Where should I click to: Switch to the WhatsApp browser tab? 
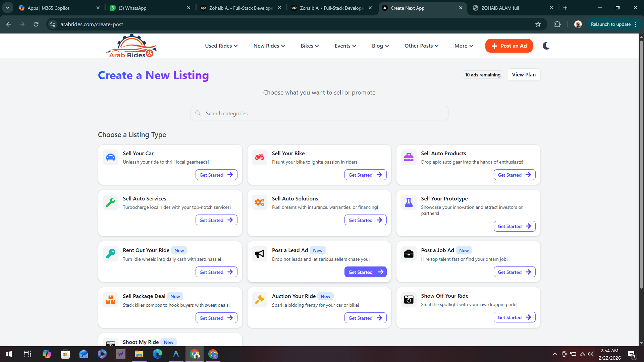click(x=144, y=8)
